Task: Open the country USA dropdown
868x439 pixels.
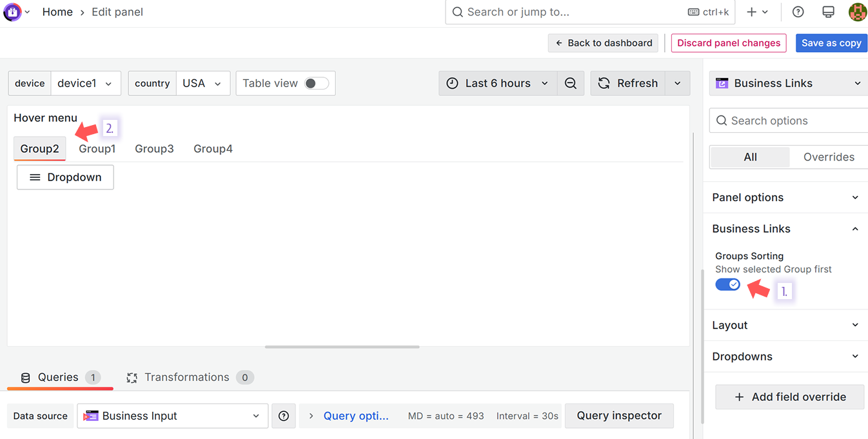Action: coord(202,83)
